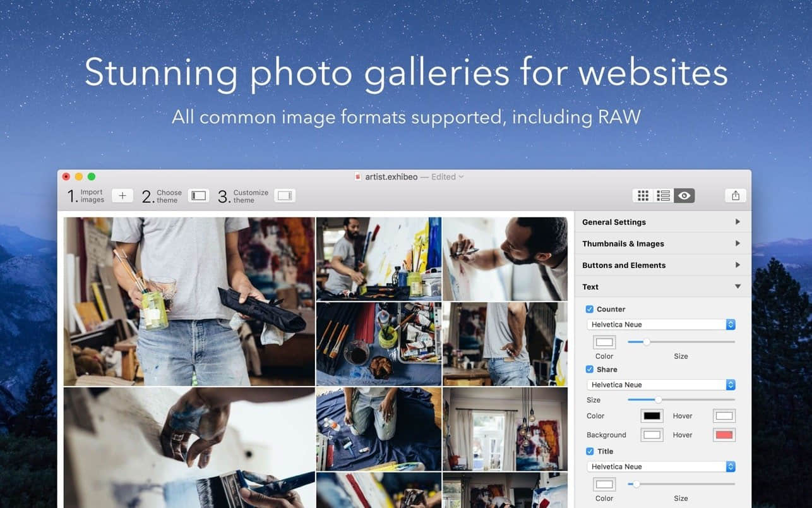This screenshot has width=812, height=508.
Task: Switch to grid view icon
Action: point(643,195)
